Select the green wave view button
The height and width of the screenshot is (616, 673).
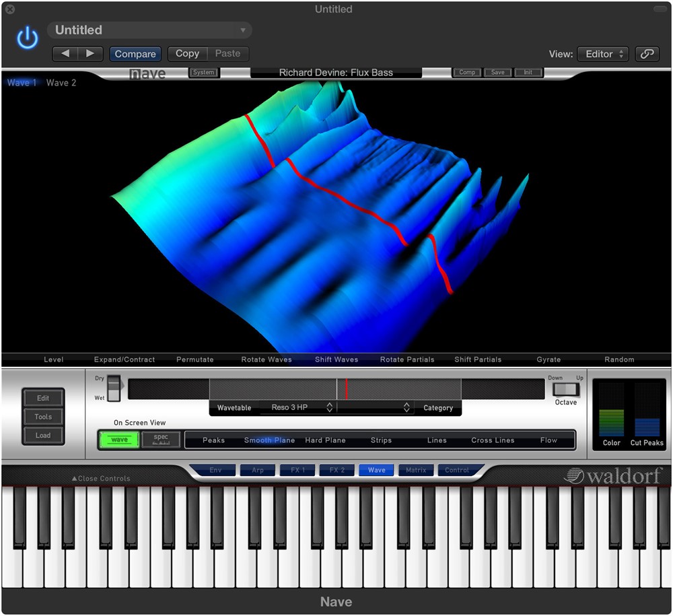(x=119, y=440)
